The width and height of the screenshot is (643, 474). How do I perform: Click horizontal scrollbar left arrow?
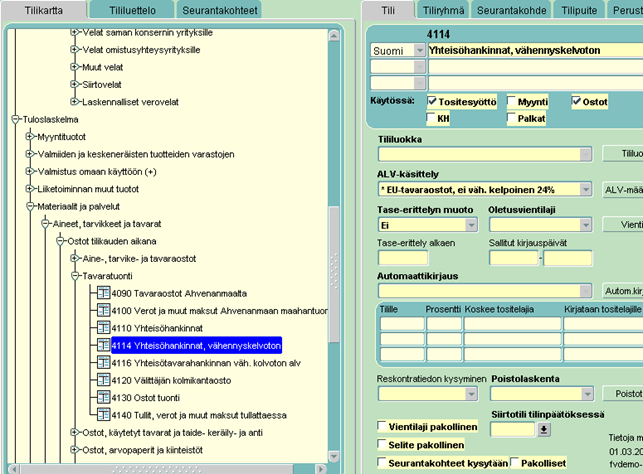click(x=14, y=469)
